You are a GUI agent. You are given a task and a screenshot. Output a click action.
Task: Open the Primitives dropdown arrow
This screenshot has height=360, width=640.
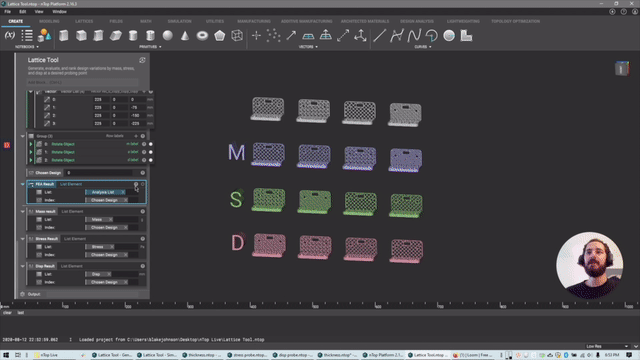click(x=160, y=47)
